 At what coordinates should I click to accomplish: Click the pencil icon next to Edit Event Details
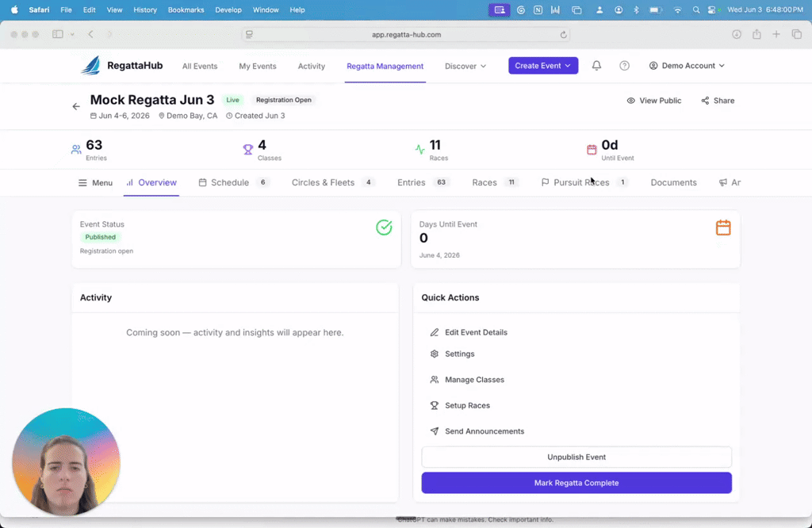435,332
